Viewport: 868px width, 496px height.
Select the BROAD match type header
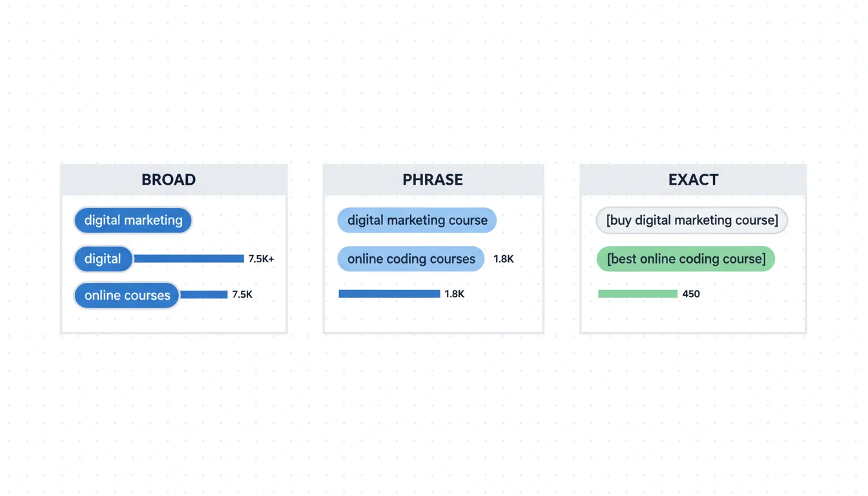click(169, 180)
